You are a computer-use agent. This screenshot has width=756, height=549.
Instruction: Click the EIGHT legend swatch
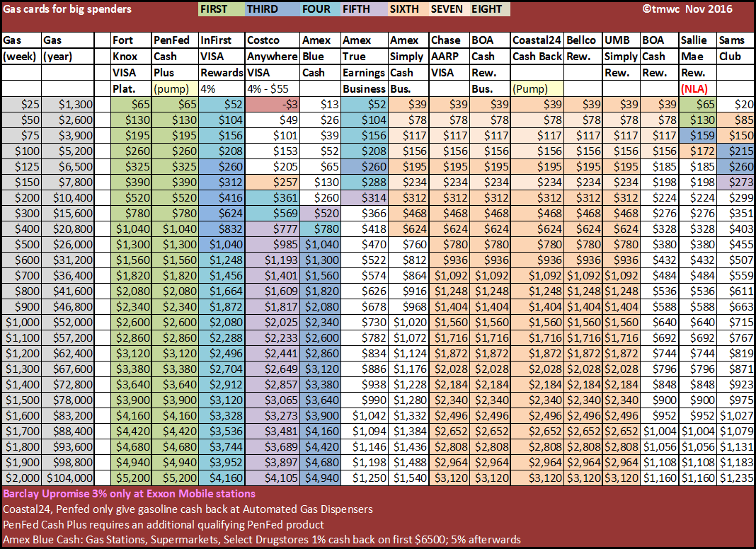[x=489, y=9]
